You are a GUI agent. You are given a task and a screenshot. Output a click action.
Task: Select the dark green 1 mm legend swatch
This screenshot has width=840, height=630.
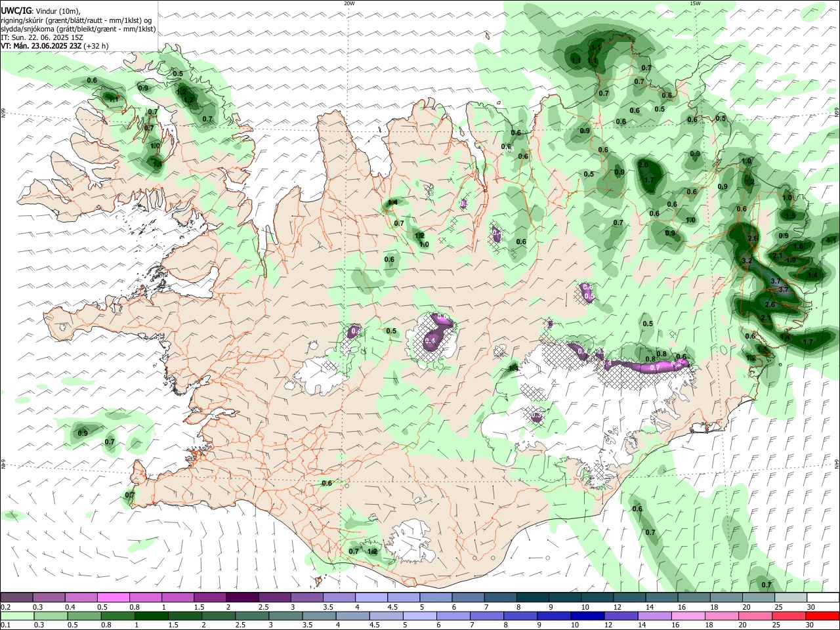pyautogui.click(x=151, y=616)
